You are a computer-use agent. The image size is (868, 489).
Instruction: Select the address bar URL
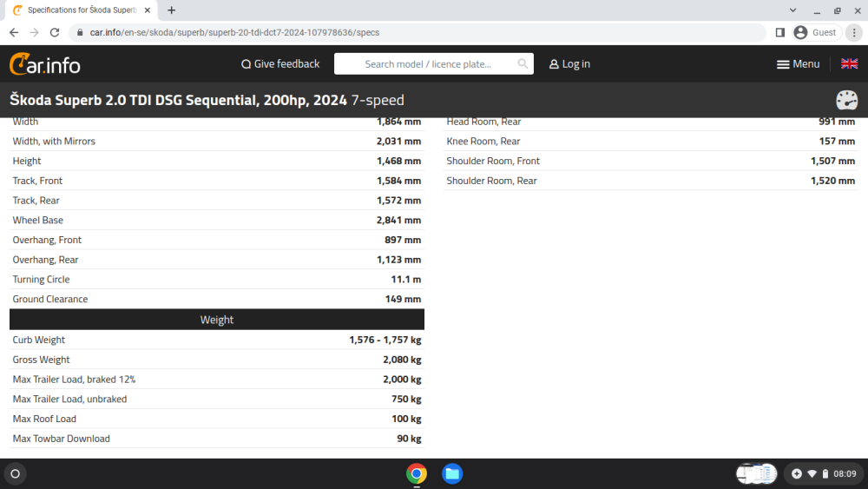tap(234, 33)
